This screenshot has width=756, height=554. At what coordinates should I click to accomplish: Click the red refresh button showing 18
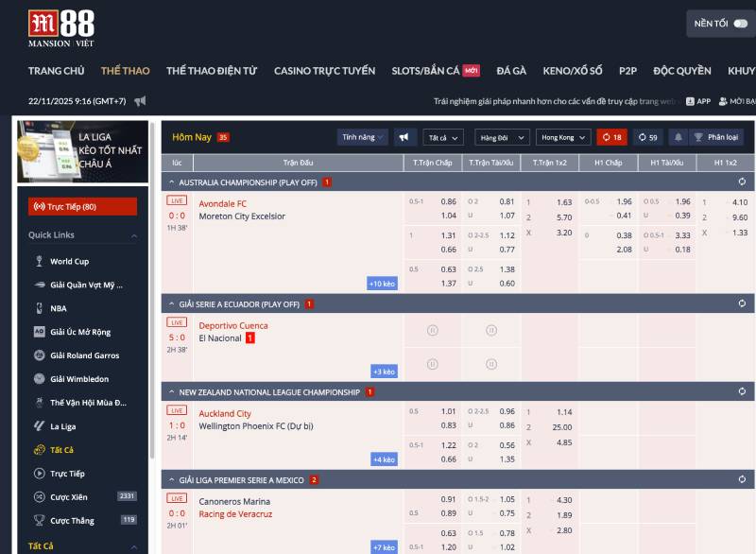(611, 137)
